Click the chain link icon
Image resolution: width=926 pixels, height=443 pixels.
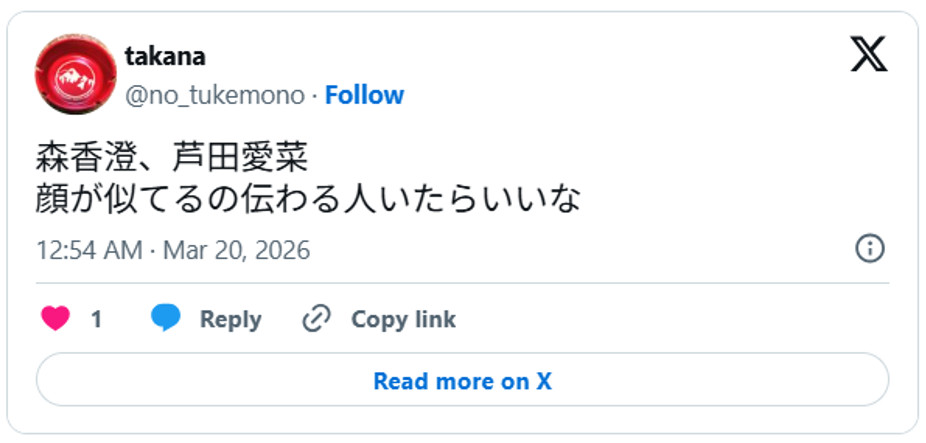tap(316, 319)
